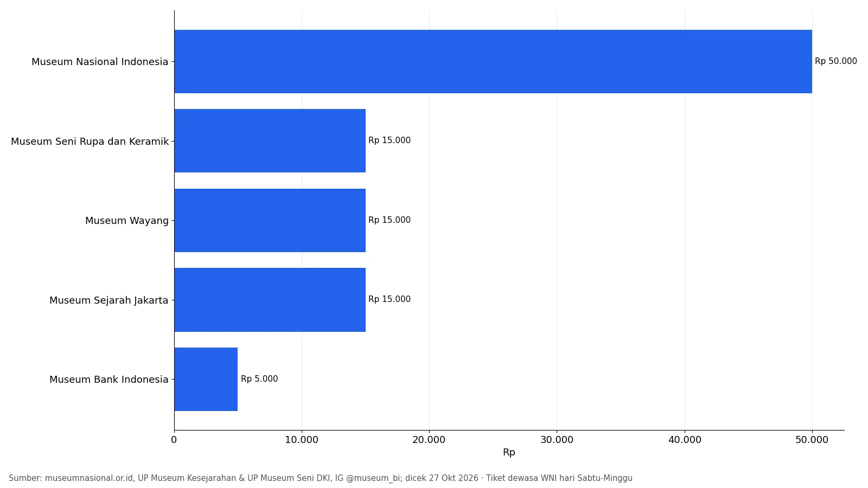
Task: Click the 'Rp 5.000' value label
Action: pos(259,379)
